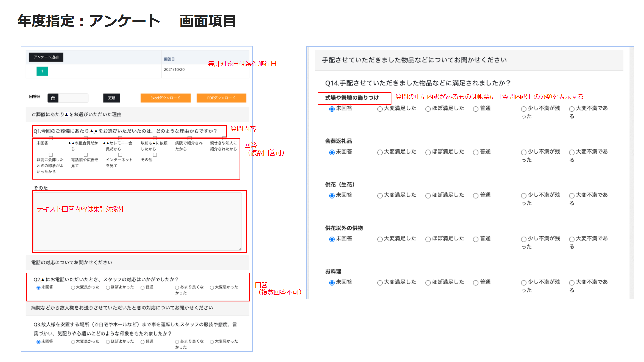Viewport: 644px width, 362px height.
Task: Click the アンケート追加 button
Action: tap(46, 57)
